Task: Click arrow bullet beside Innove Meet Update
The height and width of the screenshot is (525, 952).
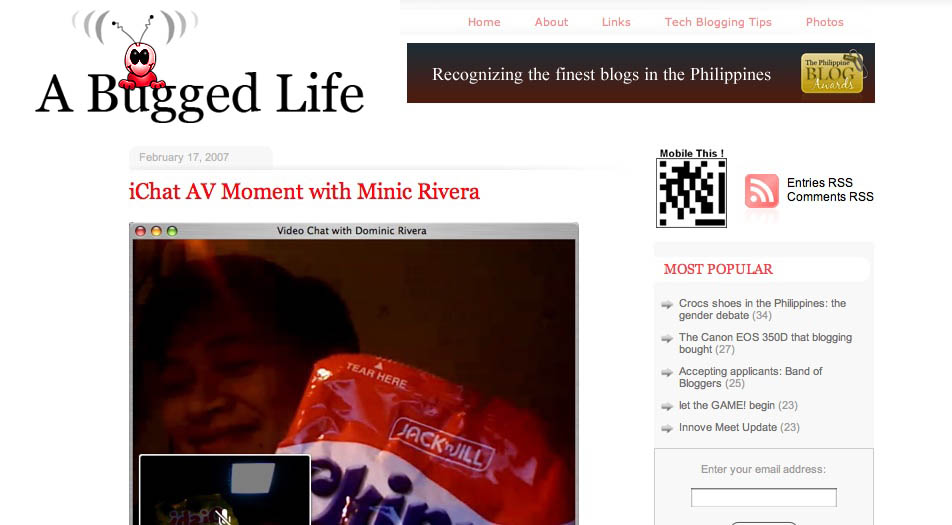Action: pos(667,428)
